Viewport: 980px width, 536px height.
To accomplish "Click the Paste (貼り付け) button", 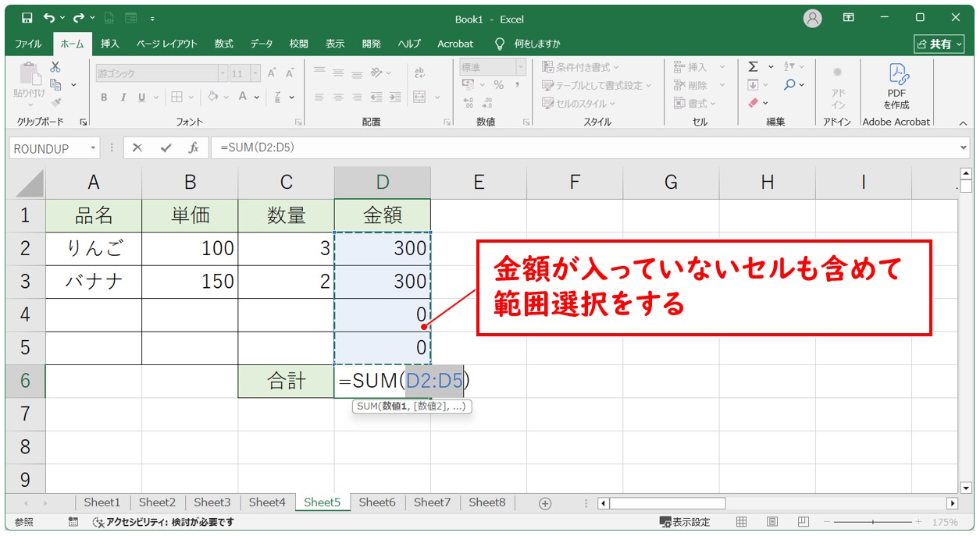I will coord(29,83).
